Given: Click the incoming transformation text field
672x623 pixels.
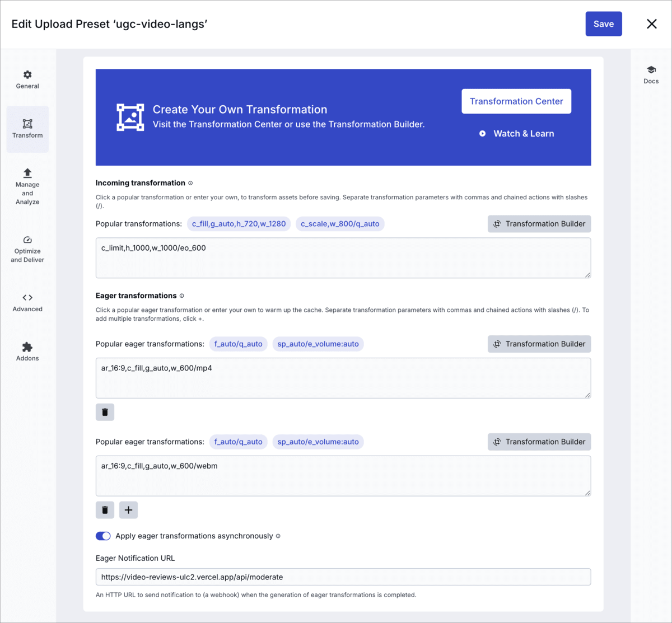Looking at the screenshot, I should pyautogui.click(x=343, y=258).
